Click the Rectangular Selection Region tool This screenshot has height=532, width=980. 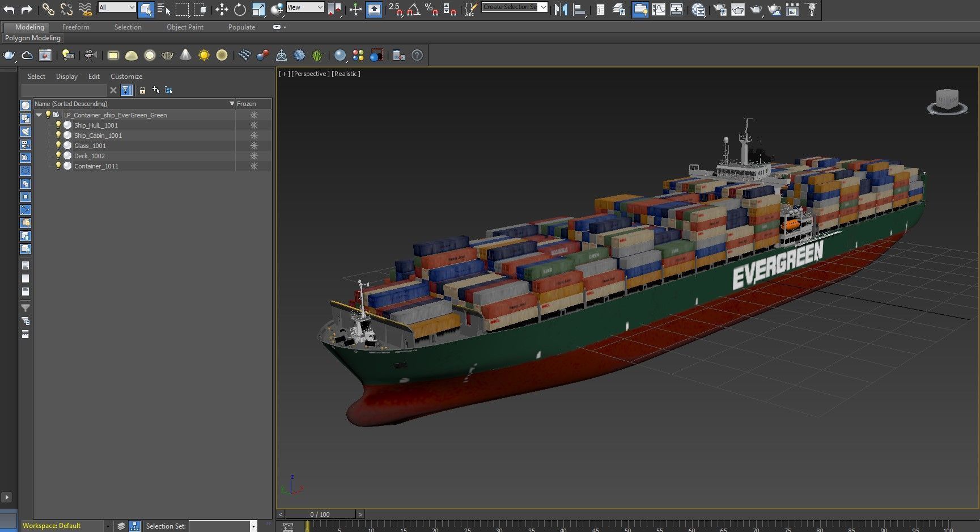click(x=182, y=9)
